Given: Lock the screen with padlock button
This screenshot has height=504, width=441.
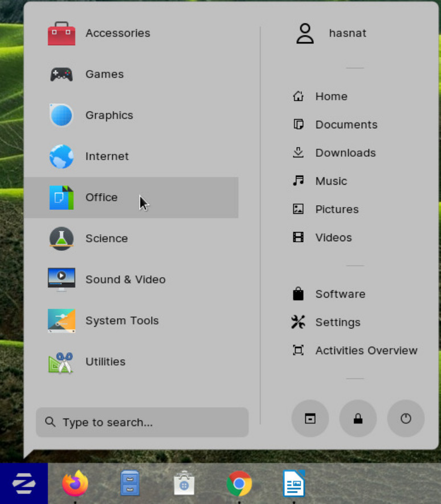Looking at the screenshot, I should 358,418.
